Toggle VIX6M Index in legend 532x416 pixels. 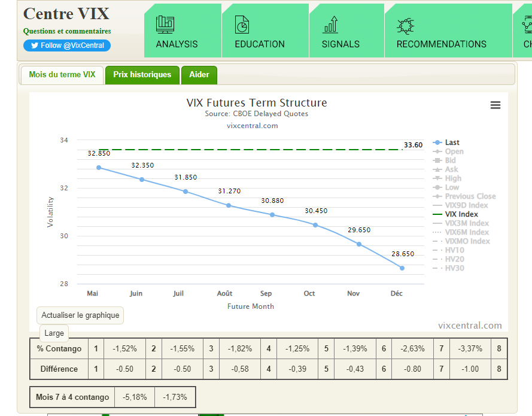tap(461, 232)
